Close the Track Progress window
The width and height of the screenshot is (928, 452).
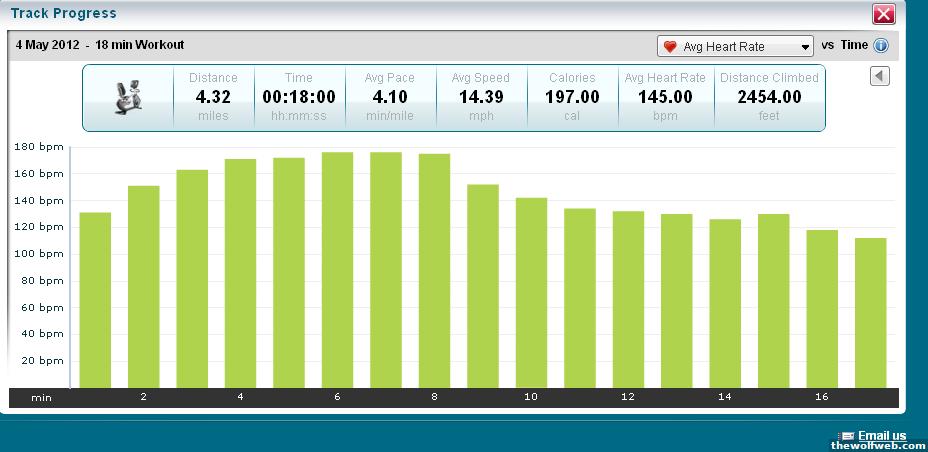click(883, 14)
